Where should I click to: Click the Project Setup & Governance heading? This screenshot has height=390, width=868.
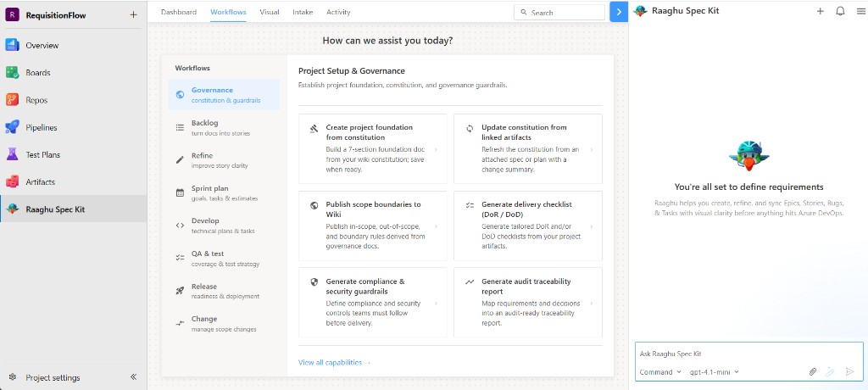pyautogui.click(x=352, y=71)
